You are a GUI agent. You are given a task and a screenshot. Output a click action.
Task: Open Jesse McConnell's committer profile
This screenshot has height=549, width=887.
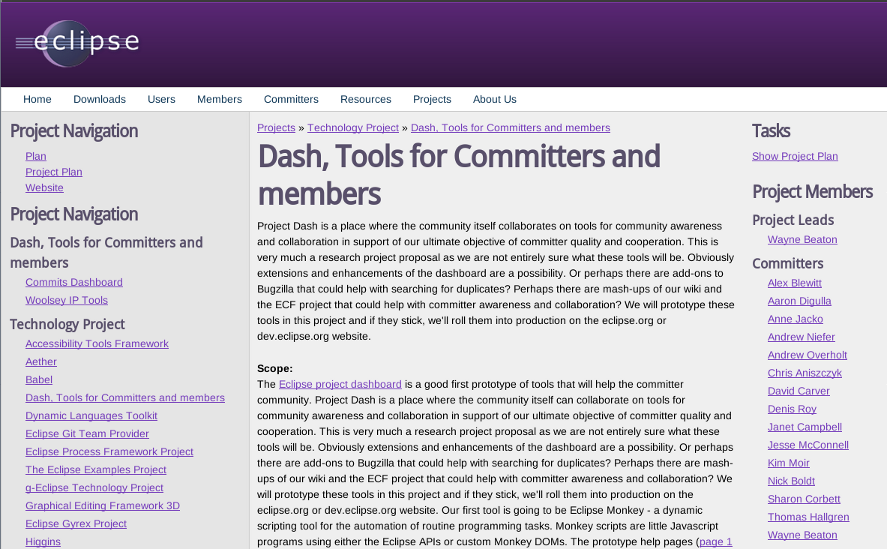coord(808,445)
